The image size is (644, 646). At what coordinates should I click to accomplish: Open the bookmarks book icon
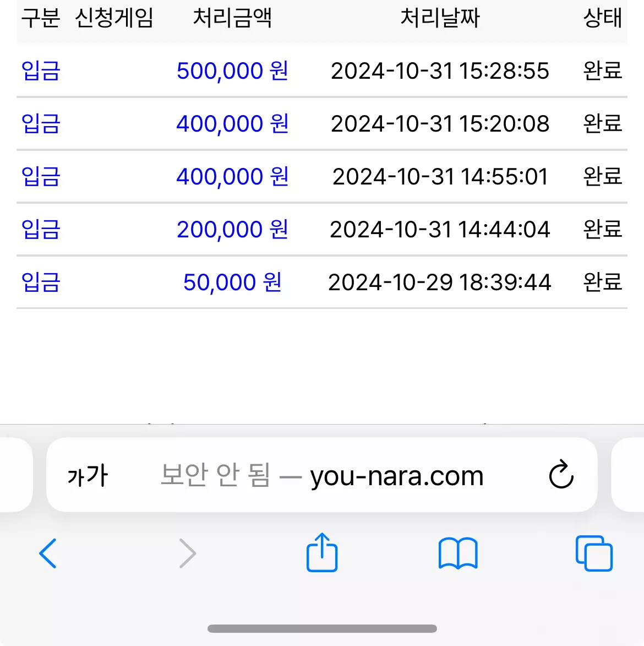point(458,553)
